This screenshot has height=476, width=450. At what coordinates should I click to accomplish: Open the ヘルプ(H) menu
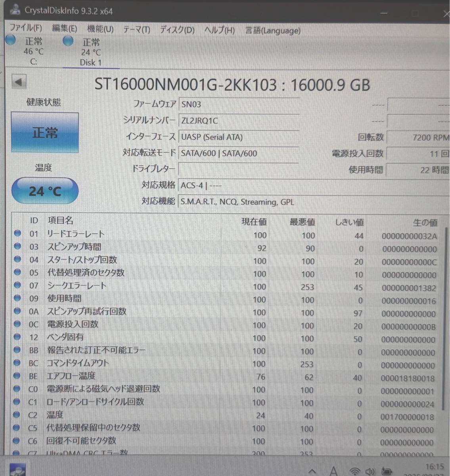220,30
